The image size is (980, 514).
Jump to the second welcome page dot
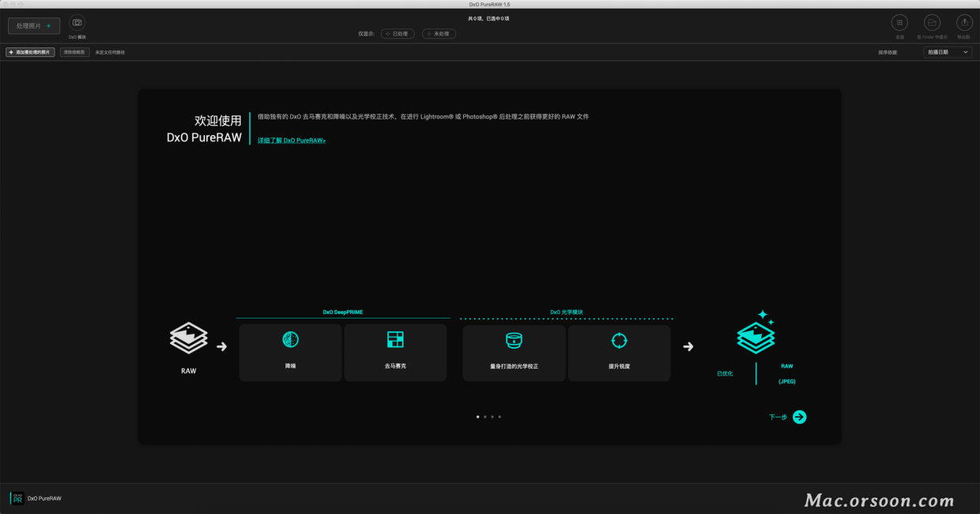(484, 416)
